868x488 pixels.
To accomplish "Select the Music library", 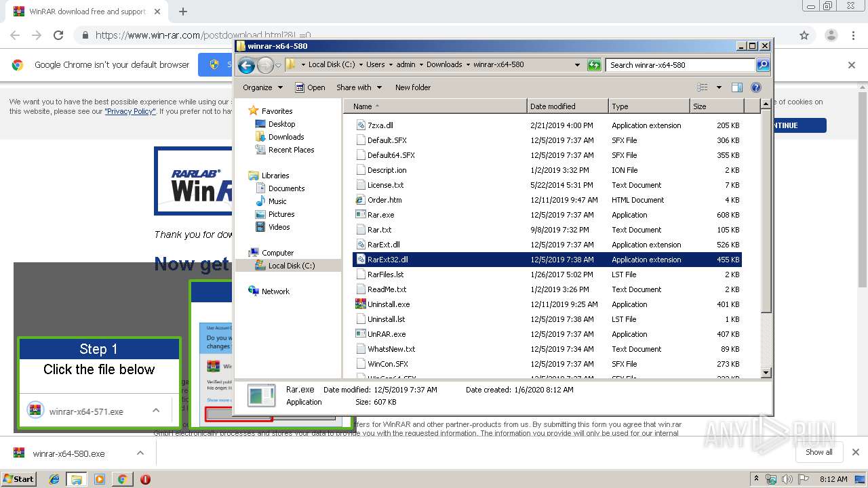I will point(271,201).
